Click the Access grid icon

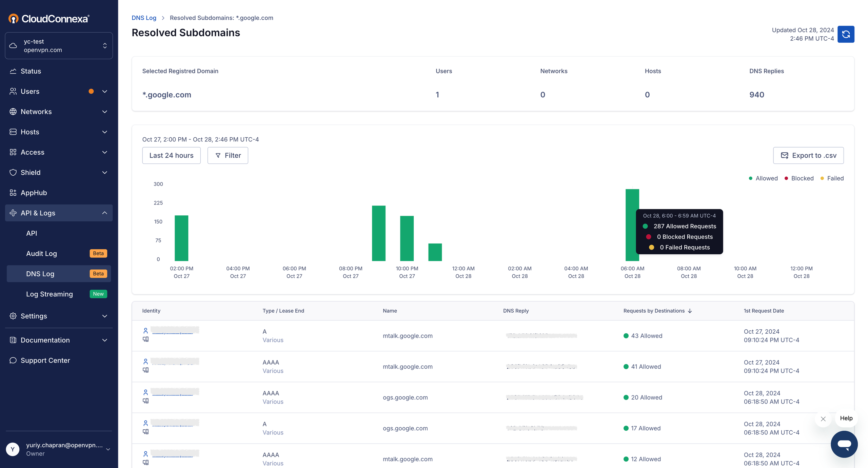tap(13, 152)
